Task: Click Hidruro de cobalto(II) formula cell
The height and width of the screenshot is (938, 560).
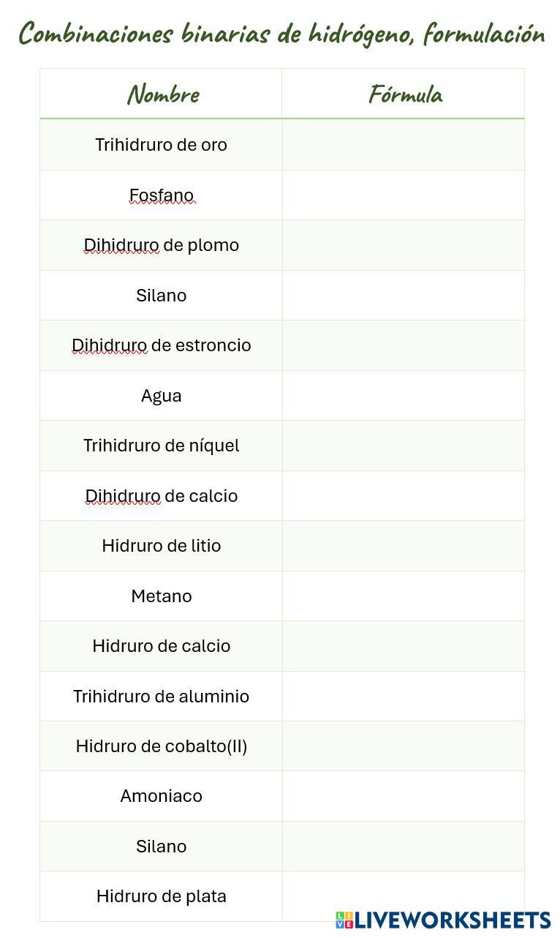Action: click(404, 746)
